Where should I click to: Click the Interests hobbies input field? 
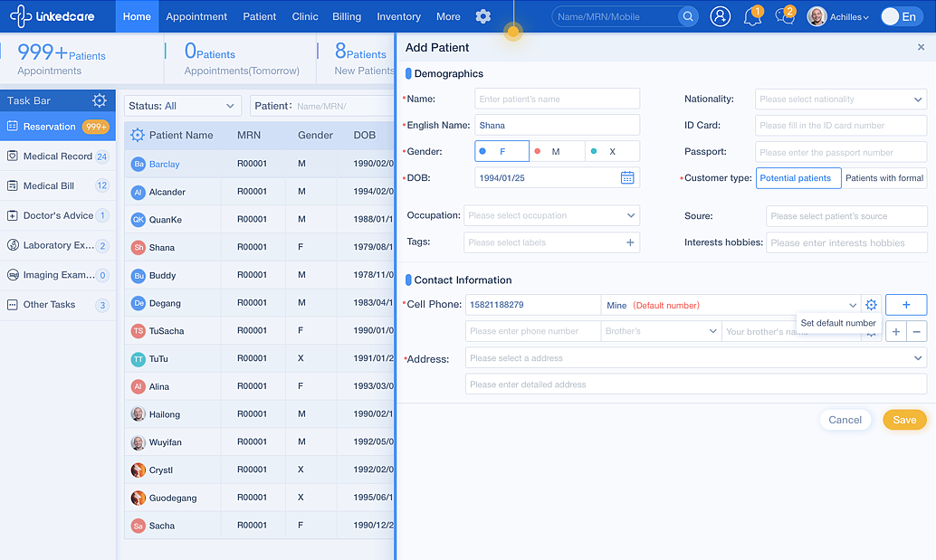click(846, 242)
